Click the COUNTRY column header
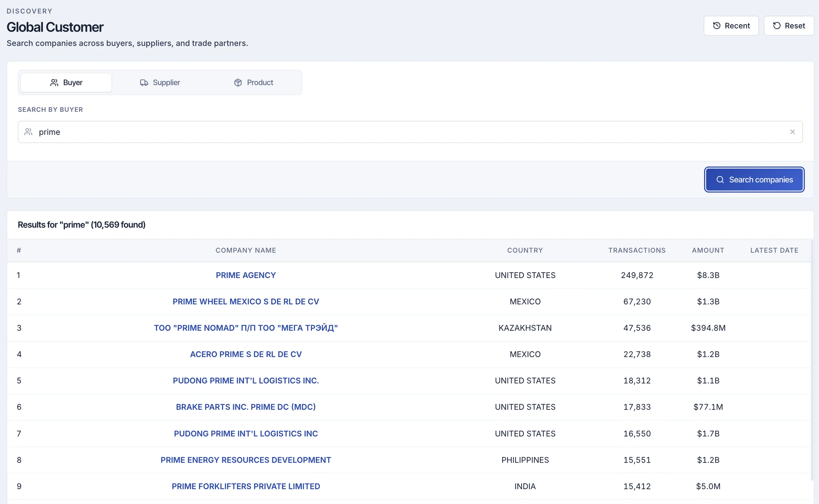This screenshot has width=819, height=504. [525, 250]
